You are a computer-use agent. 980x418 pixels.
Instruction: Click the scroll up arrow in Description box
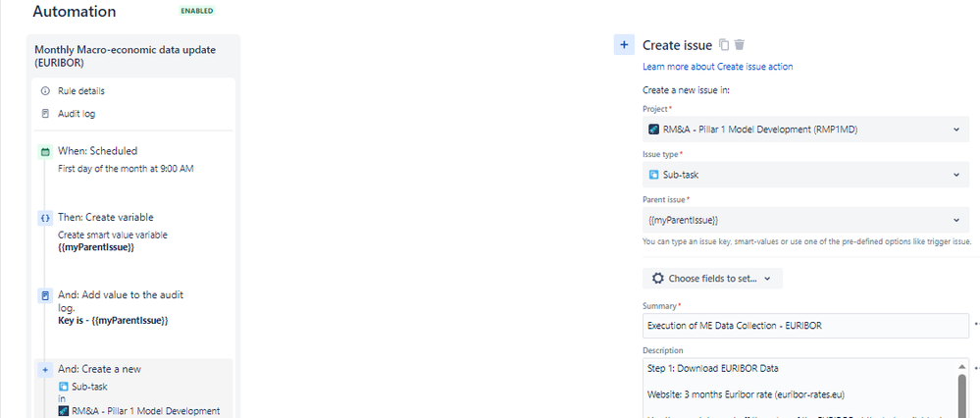click(963, 366)
